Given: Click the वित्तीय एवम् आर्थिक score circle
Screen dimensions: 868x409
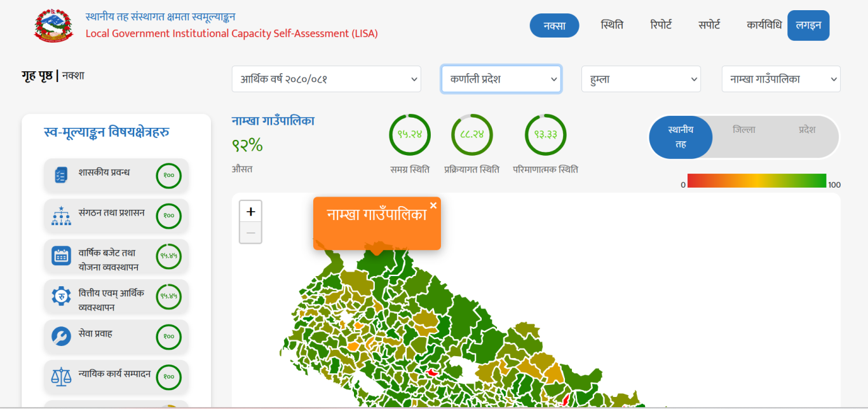Looking at the screenshot, I should [x=168, y=296].
